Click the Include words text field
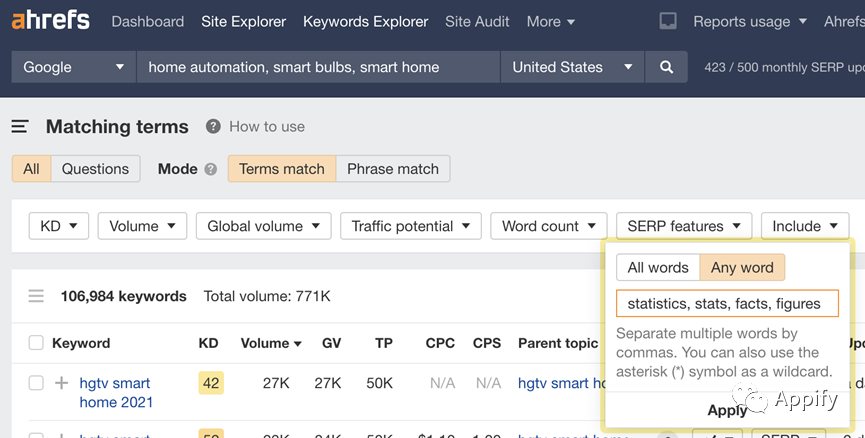Viewport: 865px width, 438px height. [727, 303]
